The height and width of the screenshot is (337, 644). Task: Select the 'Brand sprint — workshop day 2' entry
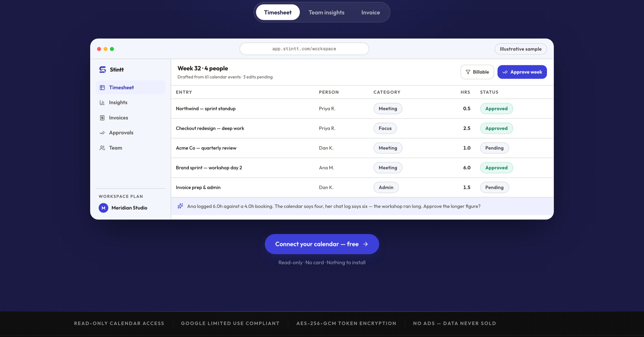209,168
